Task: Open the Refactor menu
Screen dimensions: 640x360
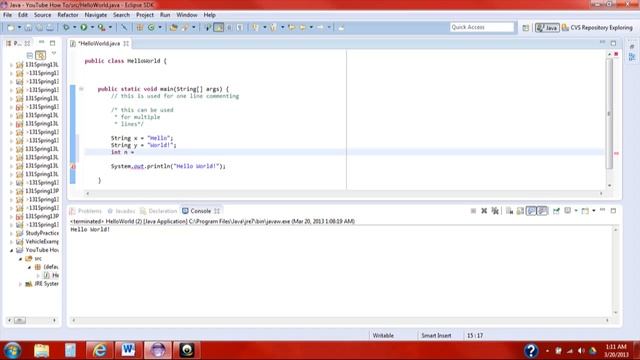Action: tap(68, 15)
